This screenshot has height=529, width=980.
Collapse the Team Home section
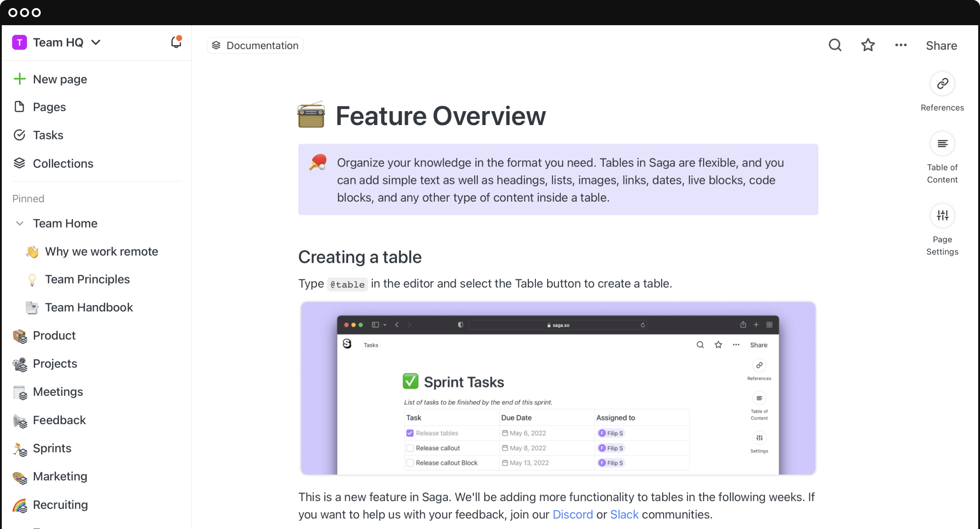[19, 223]
